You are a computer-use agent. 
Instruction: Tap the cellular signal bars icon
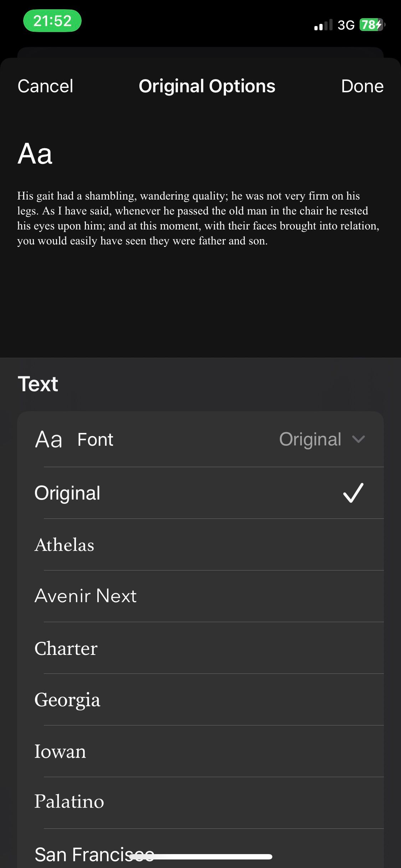[x=323, y=25]
